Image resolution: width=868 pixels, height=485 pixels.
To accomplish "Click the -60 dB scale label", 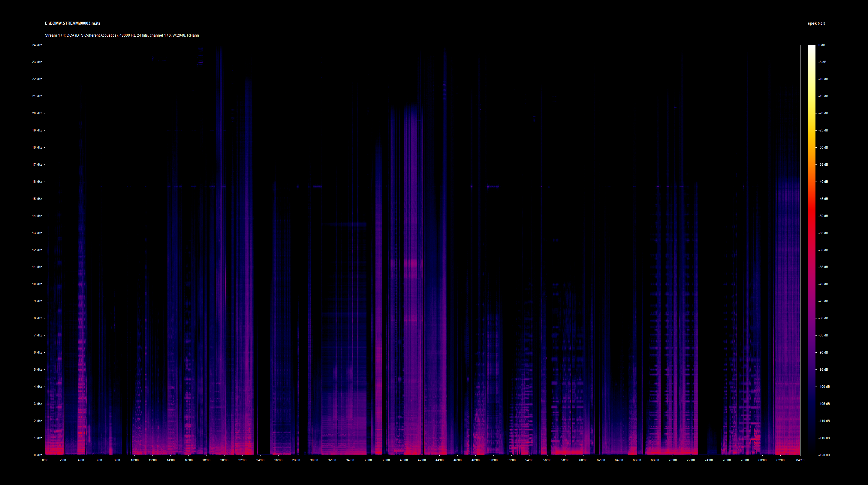I will tap(823, 250).
